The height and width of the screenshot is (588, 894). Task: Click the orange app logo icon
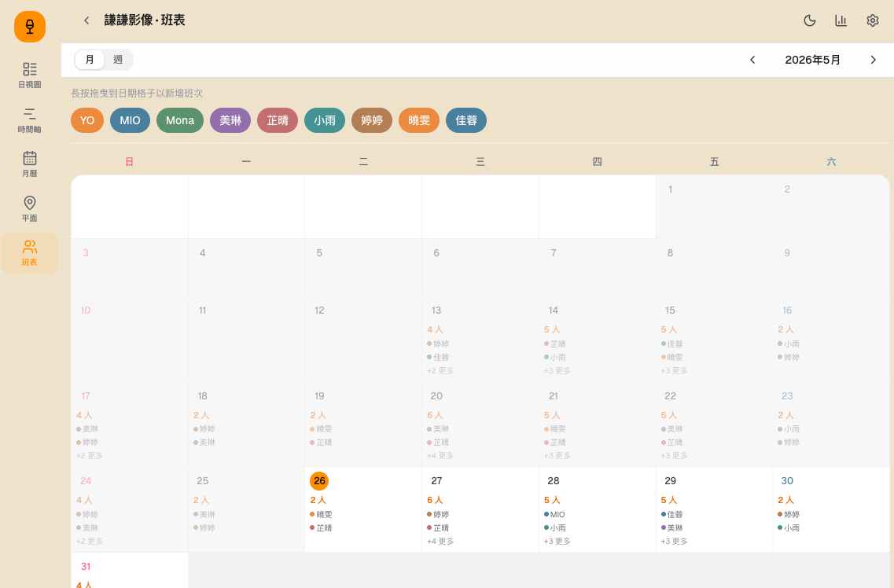(30, 27)
